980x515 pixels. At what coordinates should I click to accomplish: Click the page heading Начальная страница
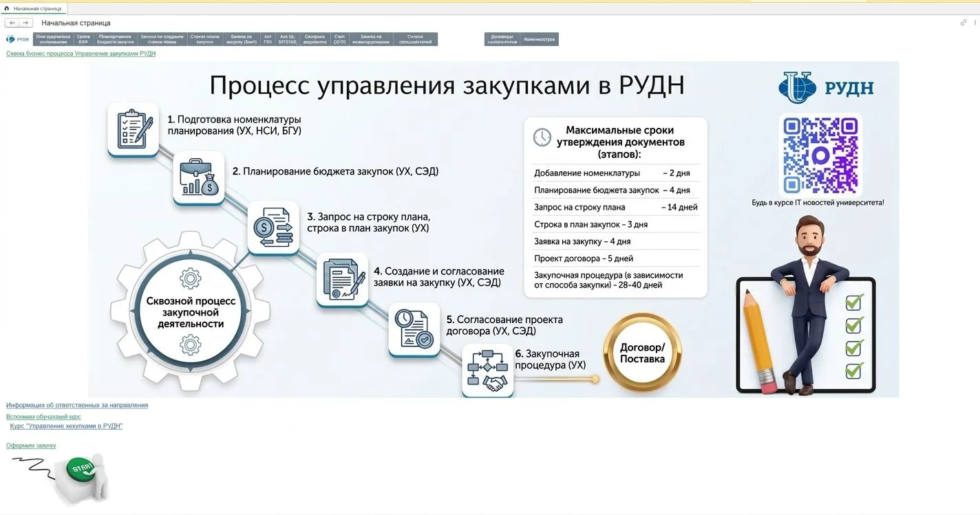76,23
